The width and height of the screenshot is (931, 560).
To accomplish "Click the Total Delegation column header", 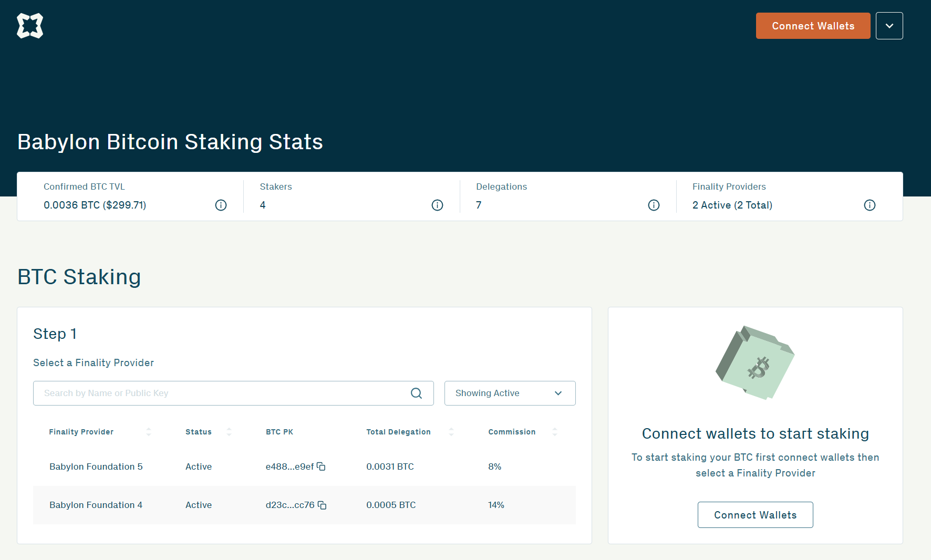I will pyautogui.click(x=398, y=432).
